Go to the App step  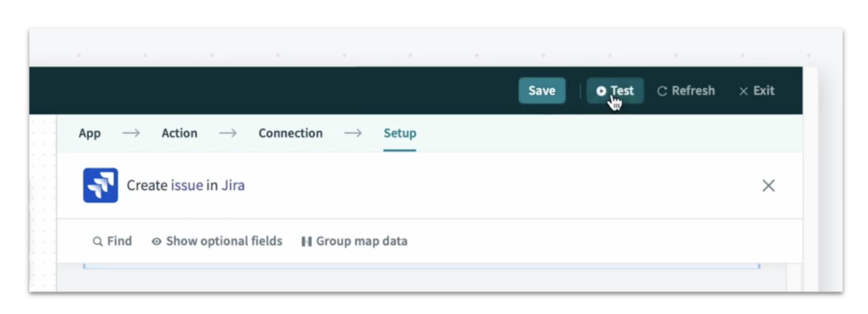coord(89,134)
